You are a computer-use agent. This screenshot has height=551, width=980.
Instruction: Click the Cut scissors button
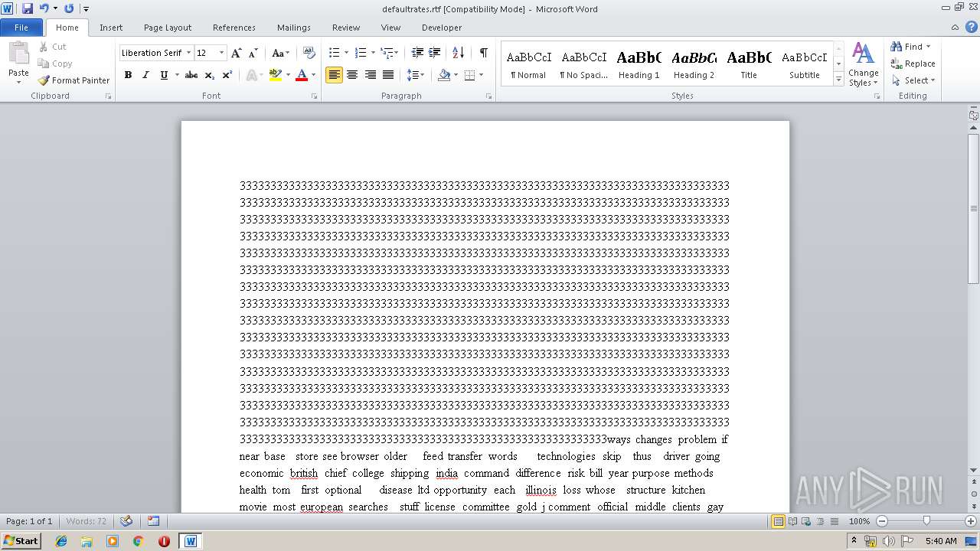click(x=53, y=47)
